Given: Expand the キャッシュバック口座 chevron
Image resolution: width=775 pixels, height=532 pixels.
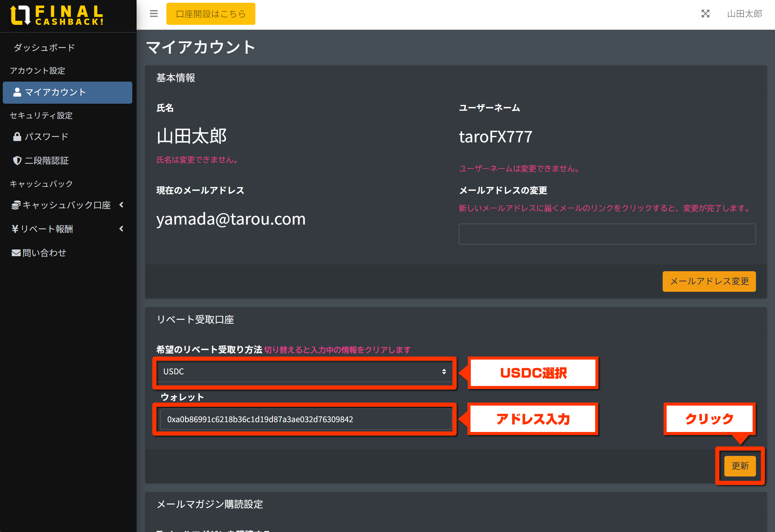Looking at the screenshot, I should pos(121,205).
